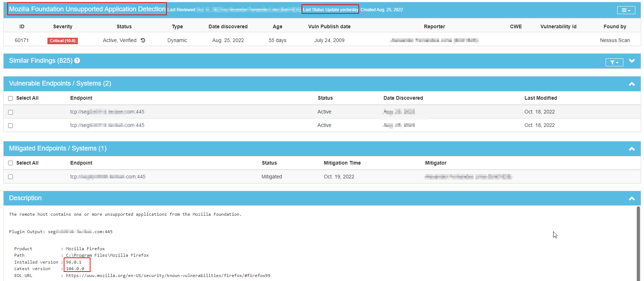Screen dimensions: 644x281
Task: Click the 55 days age value
Action: coord(278,40)
